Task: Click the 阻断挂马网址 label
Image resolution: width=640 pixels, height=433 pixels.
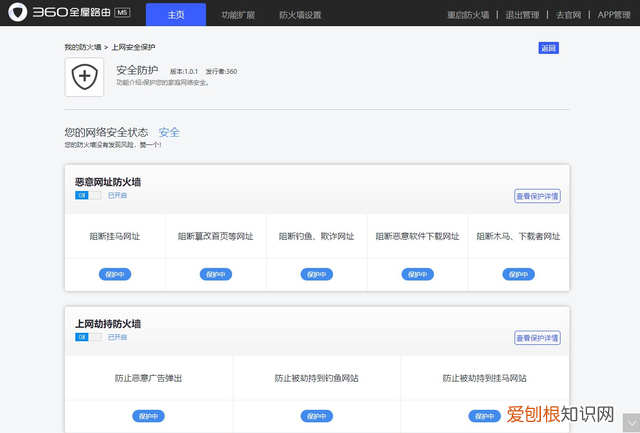Action: click(115, 236)
